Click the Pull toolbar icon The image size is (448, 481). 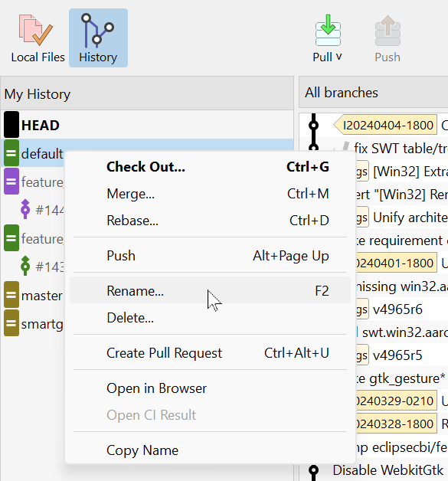(328, 31)
